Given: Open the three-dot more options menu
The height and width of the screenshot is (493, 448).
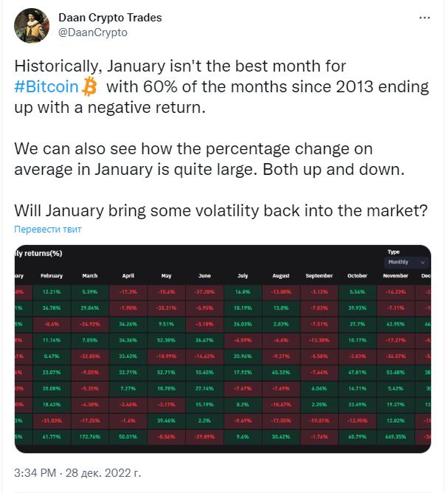Looking at the screenshot, I should click(424, 18).
